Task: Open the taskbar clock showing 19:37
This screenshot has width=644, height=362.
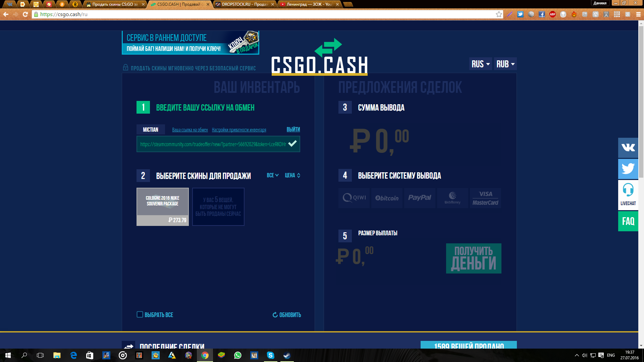Action: [630, 355]
